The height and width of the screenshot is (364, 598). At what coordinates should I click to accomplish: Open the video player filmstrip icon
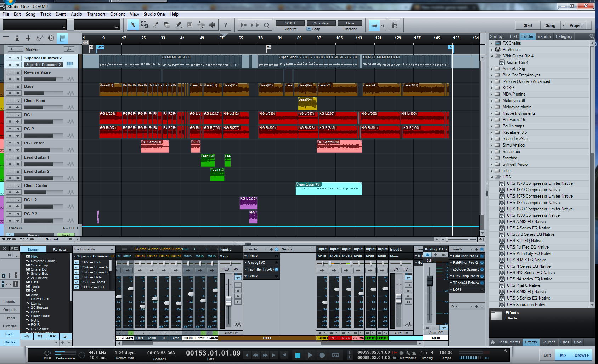(x=394, y=25)
